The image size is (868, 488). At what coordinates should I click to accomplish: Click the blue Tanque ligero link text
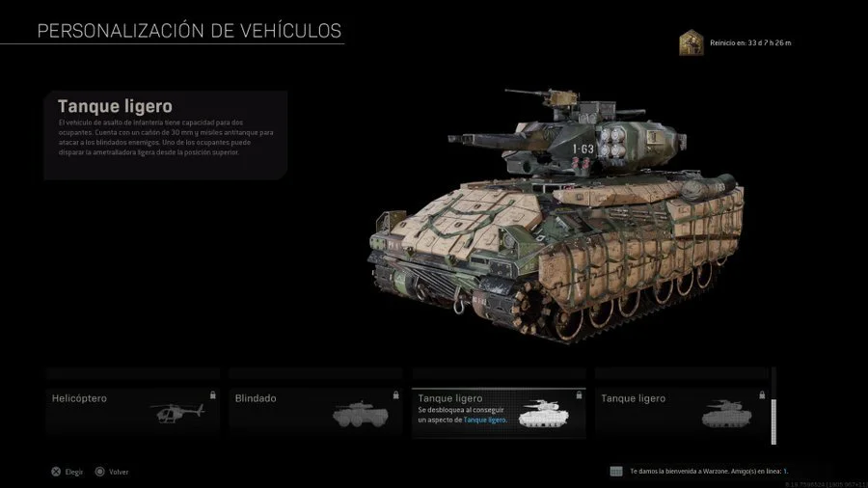pos(484,420)
